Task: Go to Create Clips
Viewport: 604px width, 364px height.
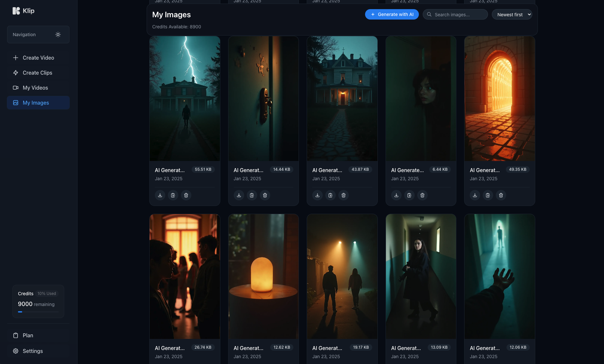Action: click(x=38, y=73)
